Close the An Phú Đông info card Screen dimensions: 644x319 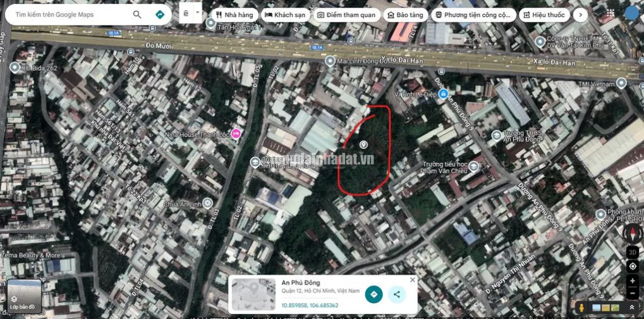pyautogui.click(x=413, y=280)
